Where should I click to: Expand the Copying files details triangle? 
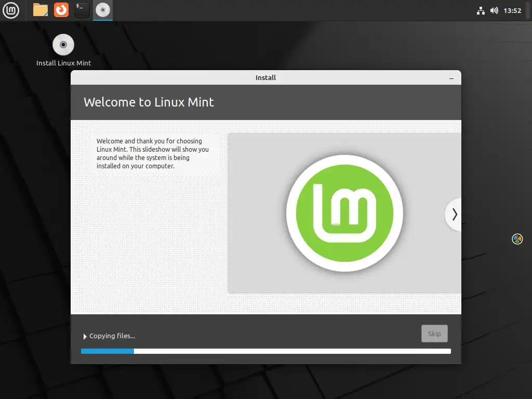(x=85, y=336)
